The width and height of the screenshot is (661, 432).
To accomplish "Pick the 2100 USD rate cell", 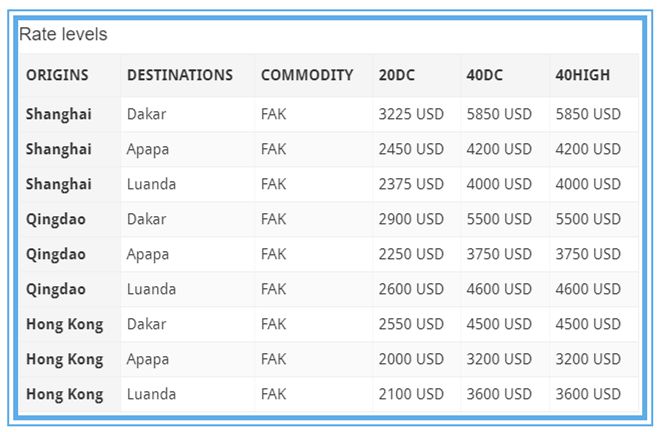I will tap(411, 394).
